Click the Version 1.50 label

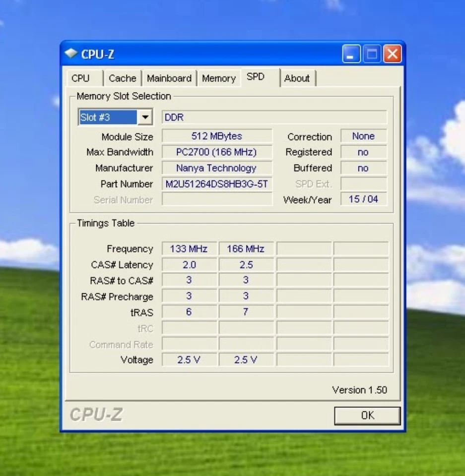[360, 390]
